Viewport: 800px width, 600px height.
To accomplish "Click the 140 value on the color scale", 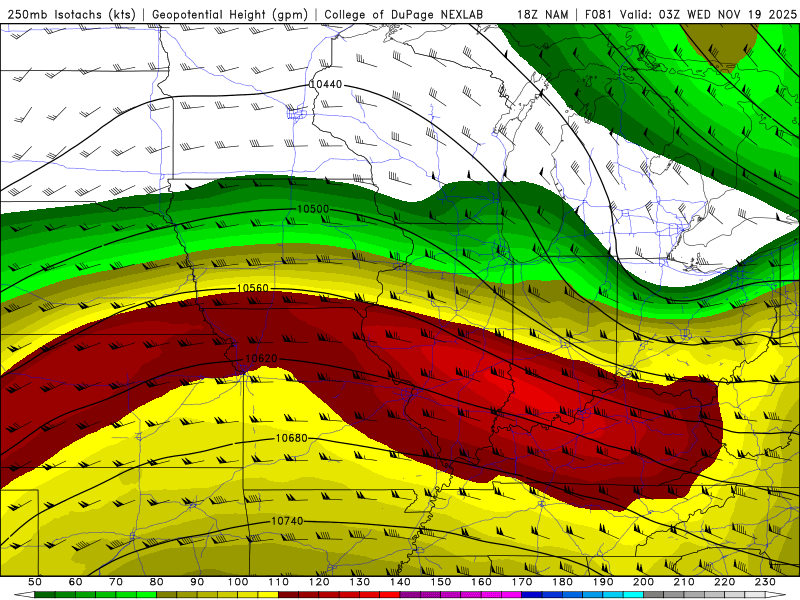I will [400, 582].
